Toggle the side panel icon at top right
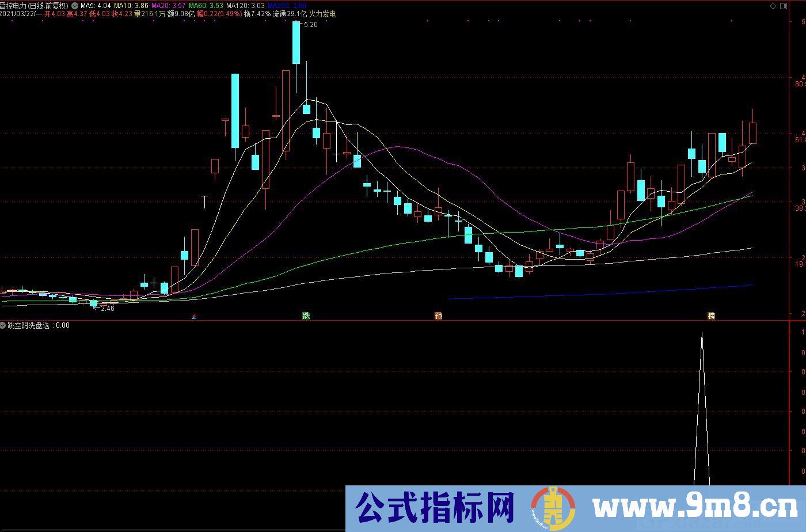806x532 pixels. [784, 6]
